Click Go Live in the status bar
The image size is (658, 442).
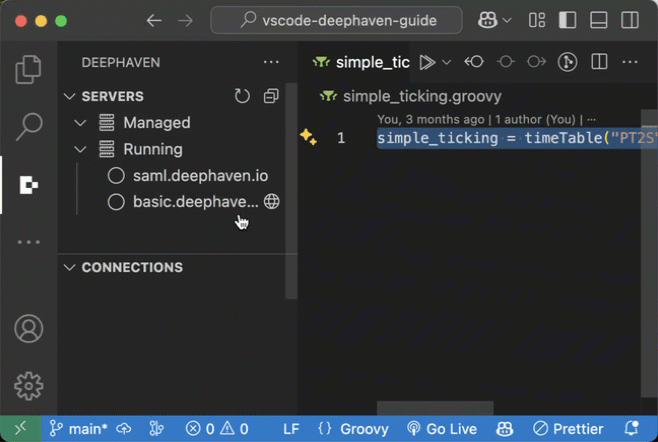pyautogui.click(x=441, y=429)
